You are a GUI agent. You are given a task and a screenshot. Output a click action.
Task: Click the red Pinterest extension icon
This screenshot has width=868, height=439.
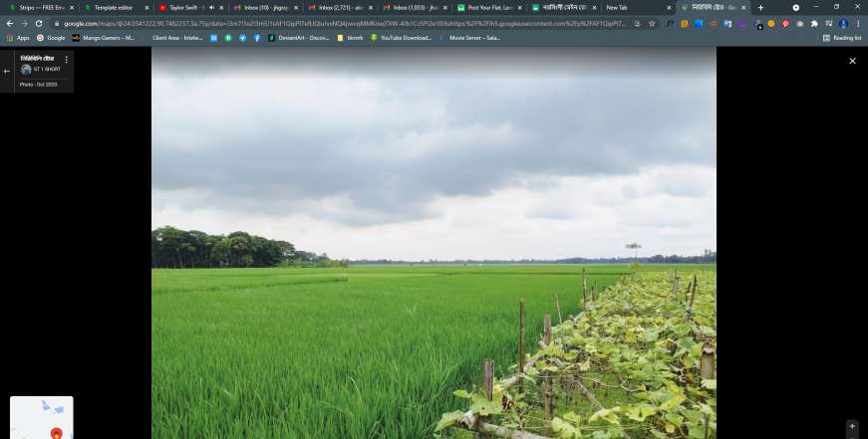click(785, 24)
